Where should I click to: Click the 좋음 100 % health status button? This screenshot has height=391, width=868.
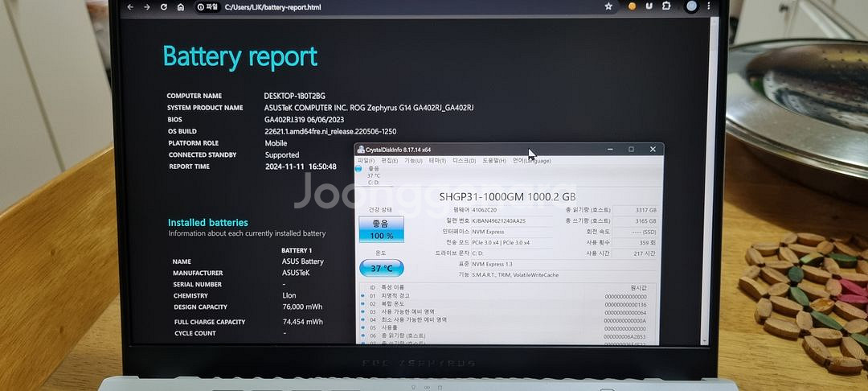point(382,229)
